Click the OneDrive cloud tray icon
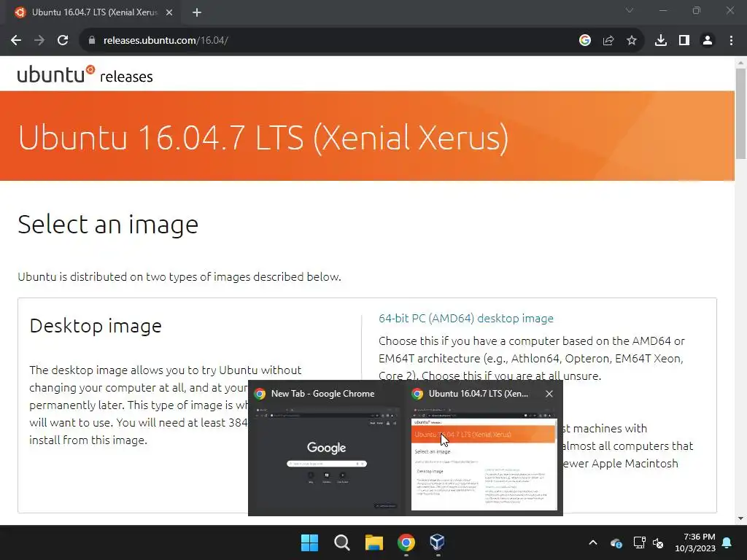747x560 pixels. [616, 542]
